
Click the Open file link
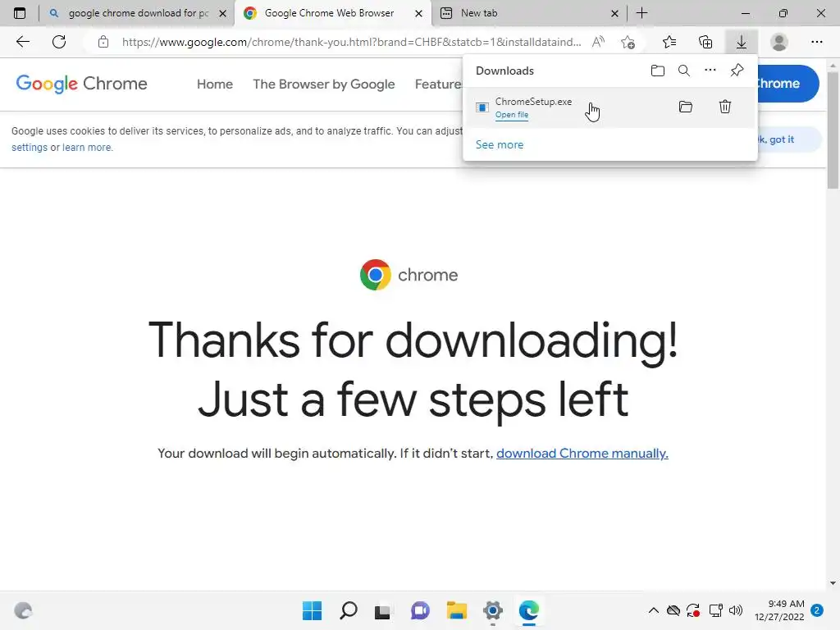point(512,115)
